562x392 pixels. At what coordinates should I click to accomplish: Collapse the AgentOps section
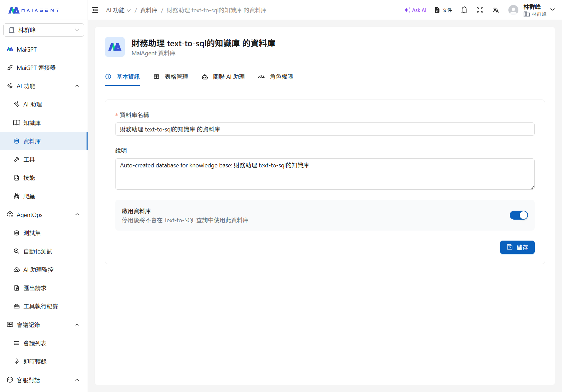(x=77, y=214)
